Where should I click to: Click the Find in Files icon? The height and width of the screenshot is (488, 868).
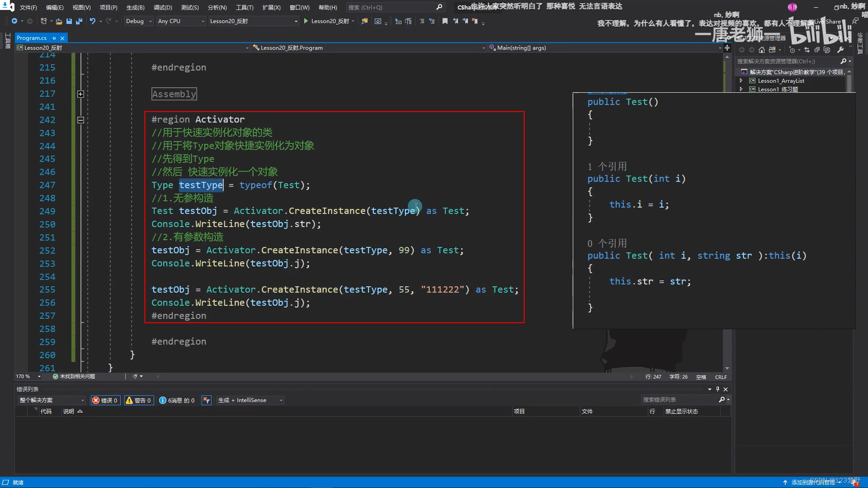(x=364, y=21)
